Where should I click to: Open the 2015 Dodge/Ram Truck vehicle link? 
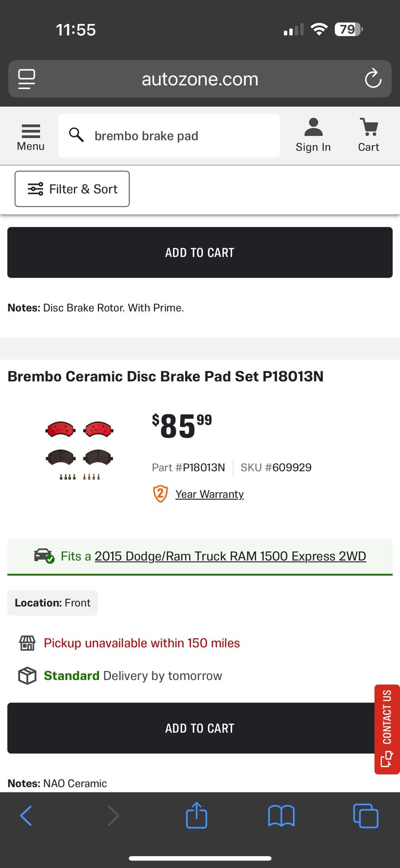pos(230,556)
